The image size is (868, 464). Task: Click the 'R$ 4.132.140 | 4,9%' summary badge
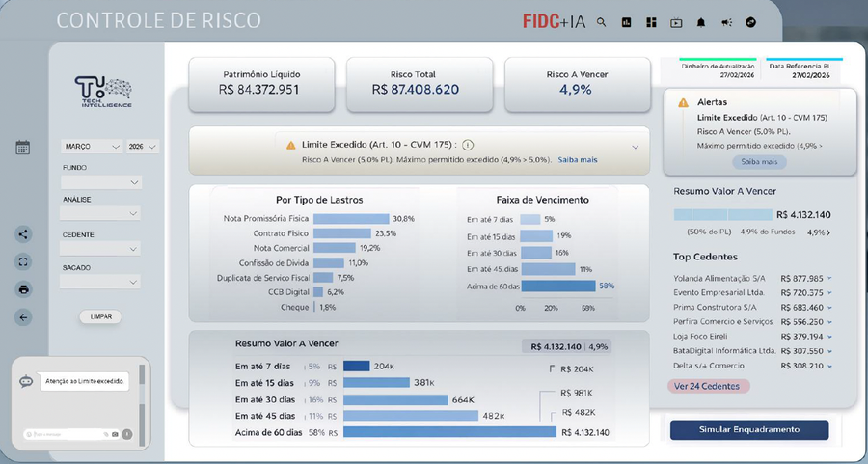[x=566, y=346]
